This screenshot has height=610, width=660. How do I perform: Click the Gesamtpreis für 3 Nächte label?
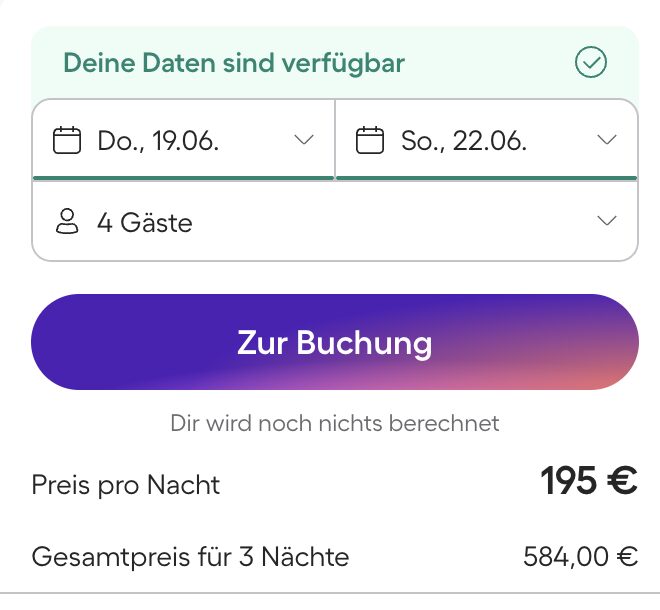click(x=190, y=557)
